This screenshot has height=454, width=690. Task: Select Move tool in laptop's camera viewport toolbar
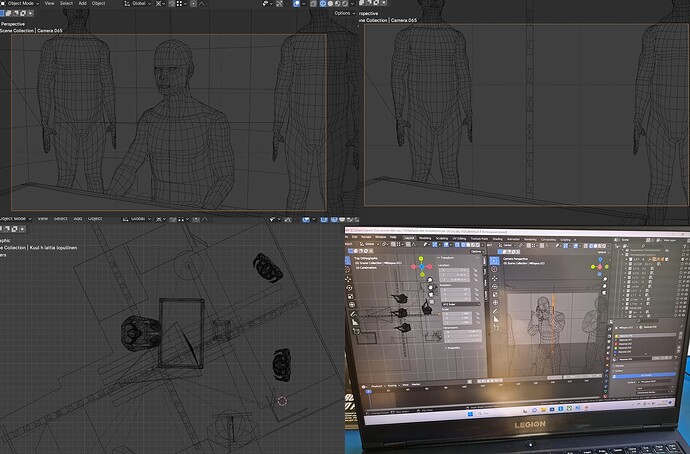[x=495, y=278]
